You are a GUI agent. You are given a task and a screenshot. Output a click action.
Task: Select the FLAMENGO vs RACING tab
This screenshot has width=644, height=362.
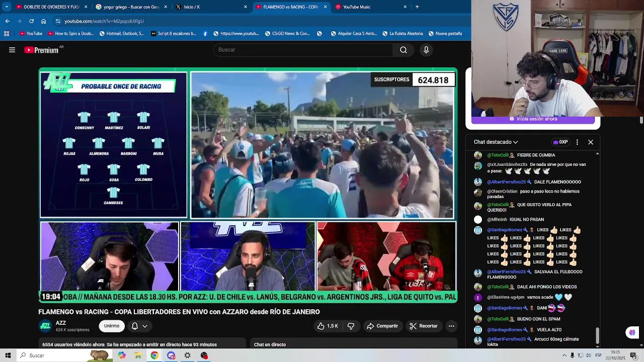click(x=291, y=7)
